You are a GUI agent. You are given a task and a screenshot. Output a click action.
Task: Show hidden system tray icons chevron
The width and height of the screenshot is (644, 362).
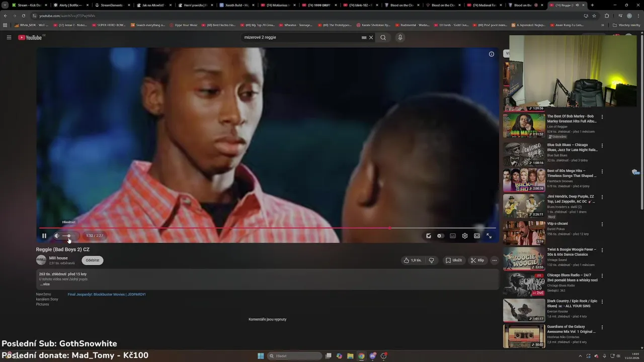[581, 356]
